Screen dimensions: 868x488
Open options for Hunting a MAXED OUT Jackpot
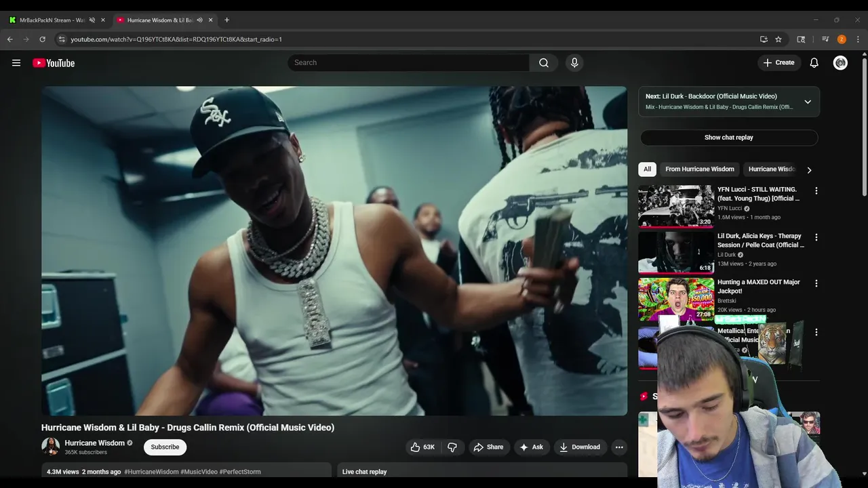pos(816,283)
